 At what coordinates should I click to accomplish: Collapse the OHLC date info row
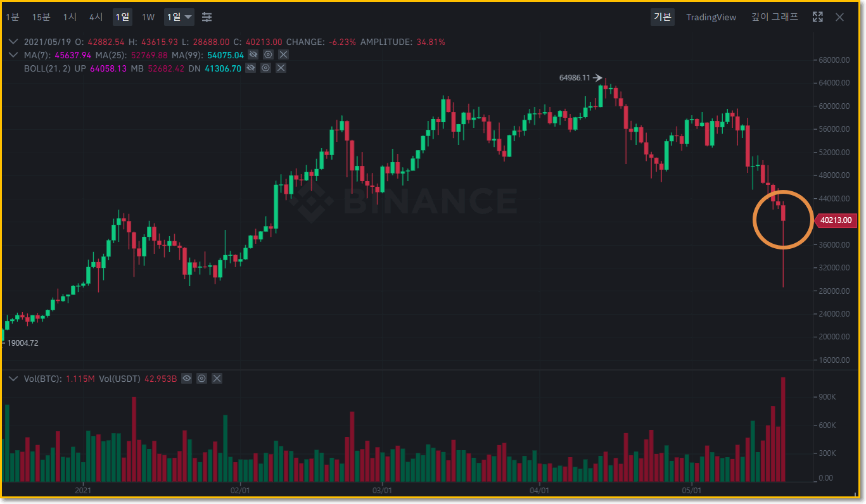[13, 42]
